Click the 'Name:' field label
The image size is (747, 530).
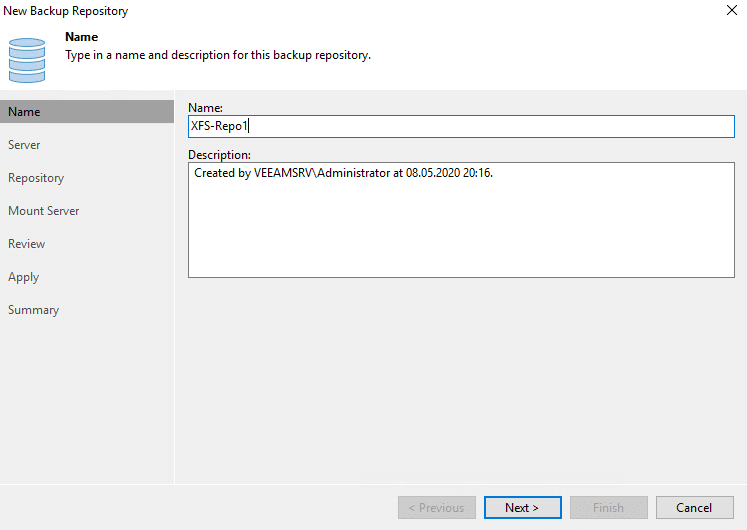click(x=205, y=108)
